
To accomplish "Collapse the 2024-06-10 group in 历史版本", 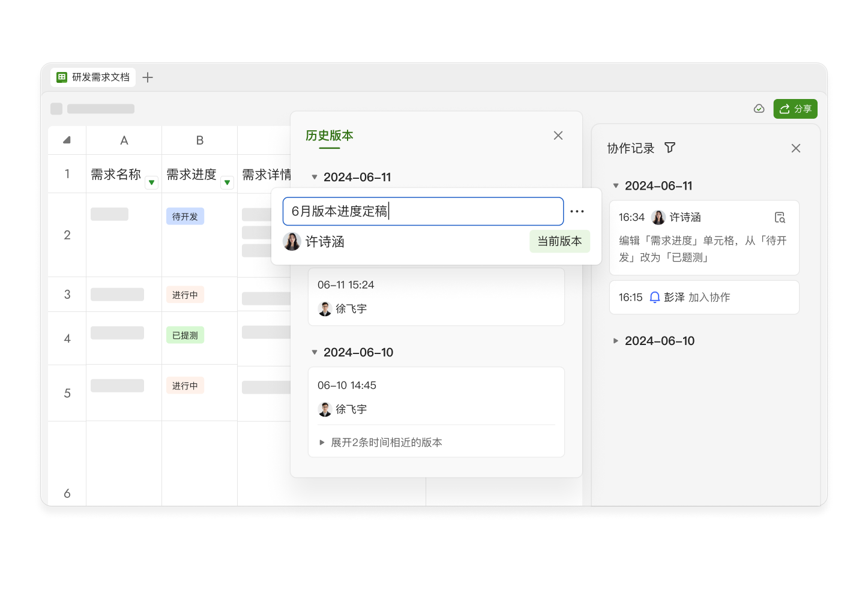I will [314, 352].
